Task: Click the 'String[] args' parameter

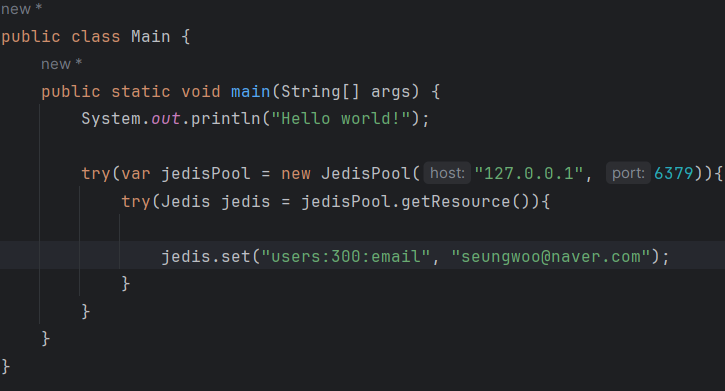Action: point(345,92)
